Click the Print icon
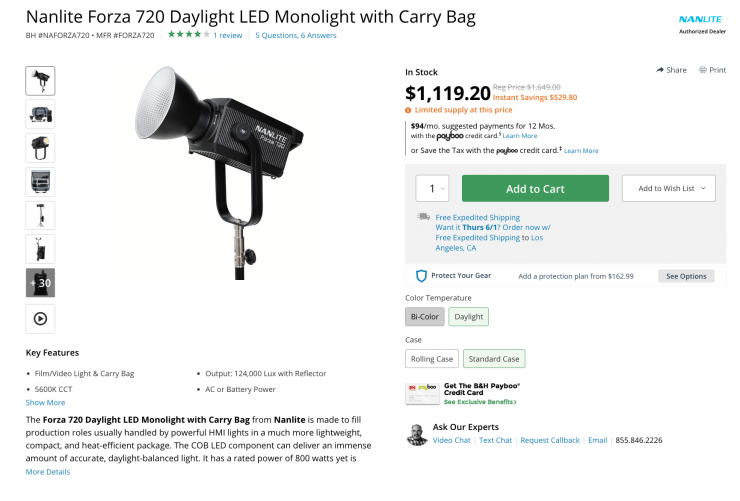This screenshot has width=740, height=501. [703, 70]
